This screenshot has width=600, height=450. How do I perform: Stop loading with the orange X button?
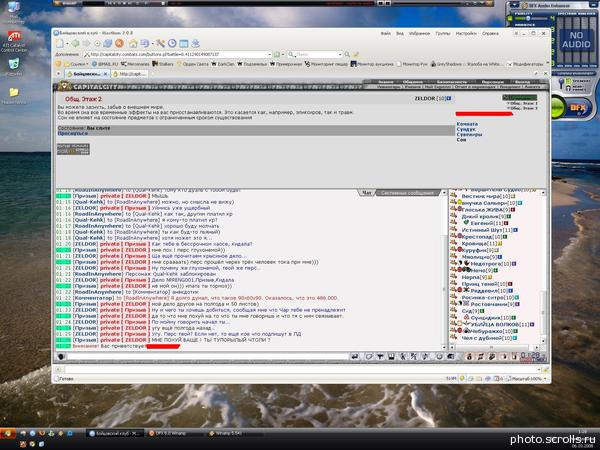tap(119, 43)
